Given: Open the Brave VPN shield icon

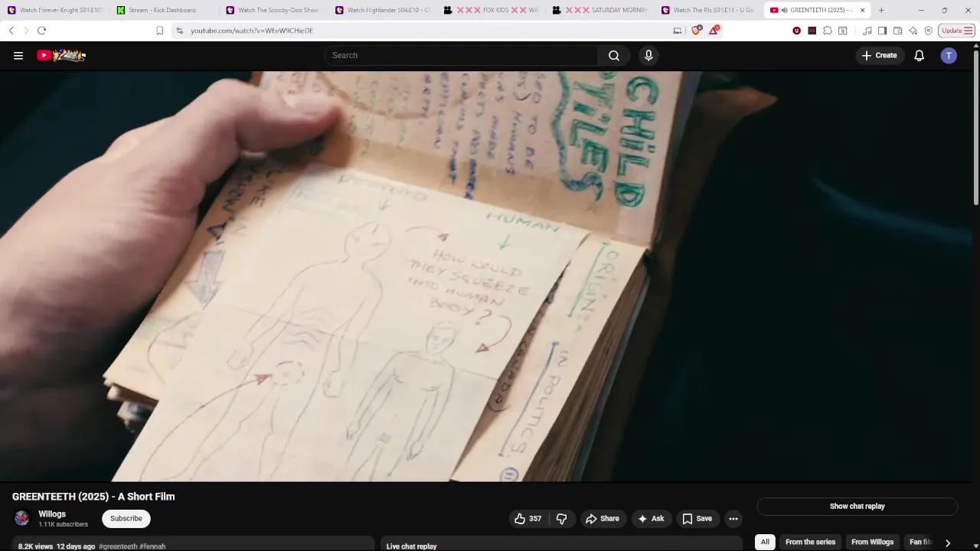Looking at the screenshot, I should [928, 31].
